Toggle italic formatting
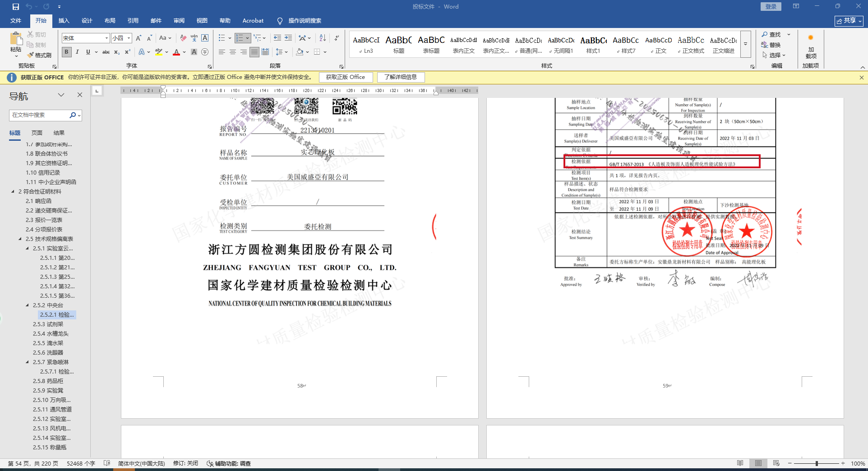Image resolution: width=868 pixels, height=471 pixels. (x=77, y=52)
